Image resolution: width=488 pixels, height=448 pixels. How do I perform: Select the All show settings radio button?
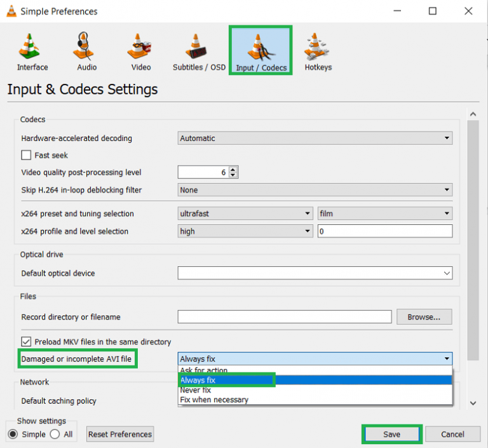[x=55, y=434]
